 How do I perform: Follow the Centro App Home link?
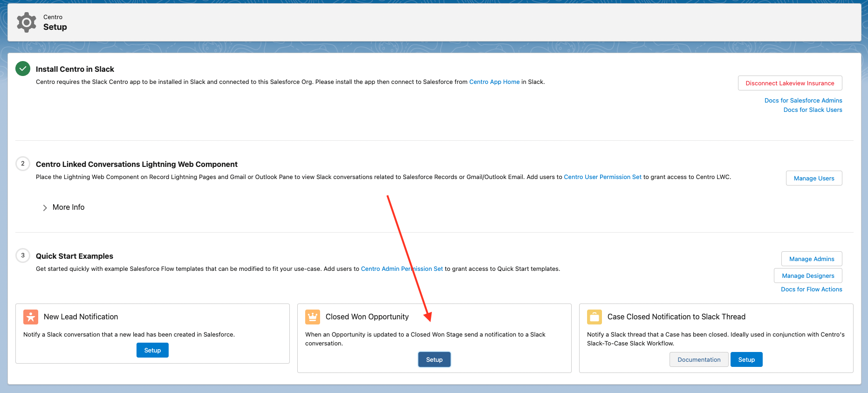point(494,82)
